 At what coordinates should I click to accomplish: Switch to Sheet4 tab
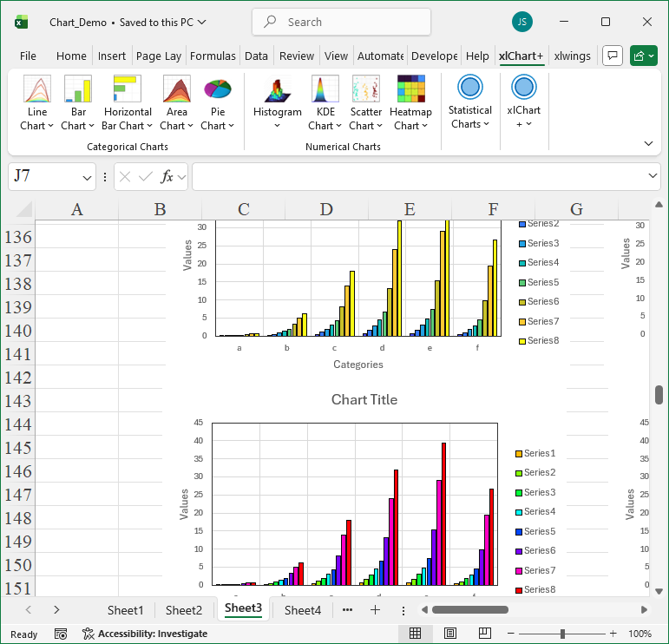tap(303, 610)
